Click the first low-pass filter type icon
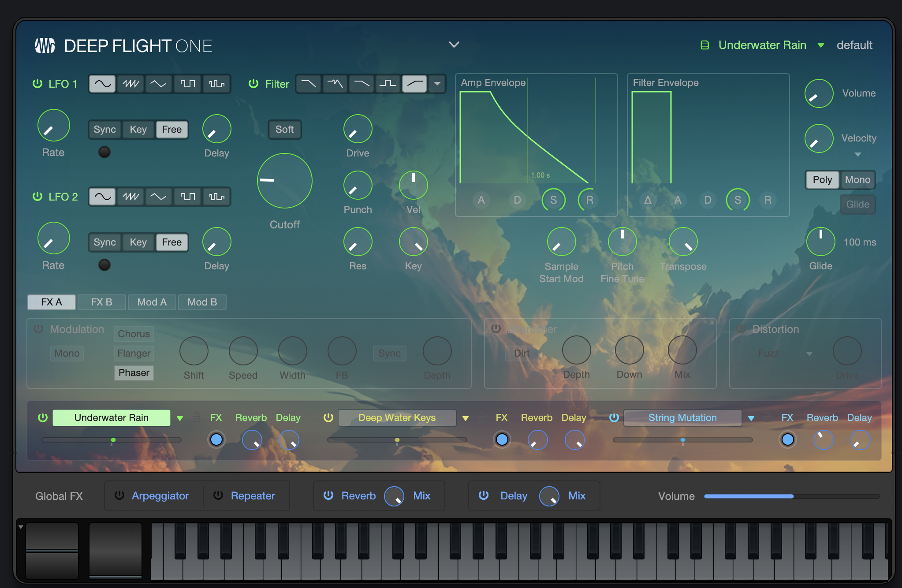 point(308,84)
